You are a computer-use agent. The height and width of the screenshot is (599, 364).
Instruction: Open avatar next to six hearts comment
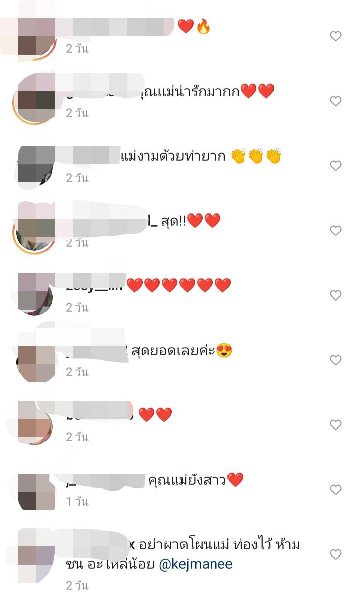[35, 295]
